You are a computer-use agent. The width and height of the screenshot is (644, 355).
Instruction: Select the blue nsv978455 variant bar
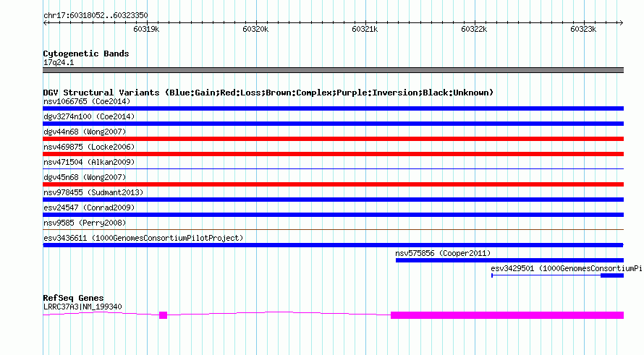[333, 200]
